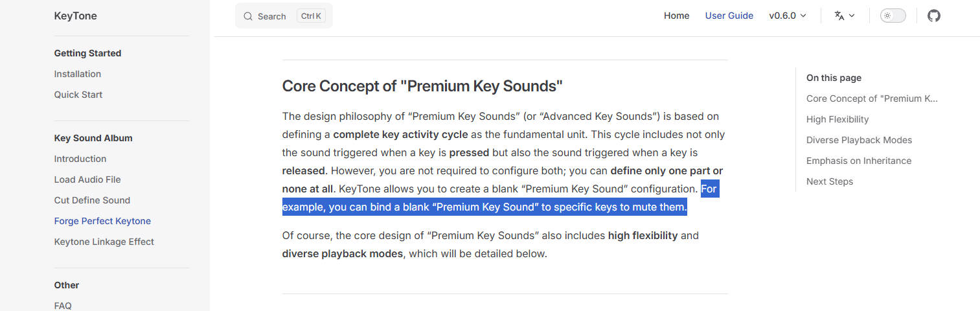Open the Installation sidebar page
Image resolution: width=980 pixels, height=311 pixels.
pyautogui.click(x=78, y=74)
